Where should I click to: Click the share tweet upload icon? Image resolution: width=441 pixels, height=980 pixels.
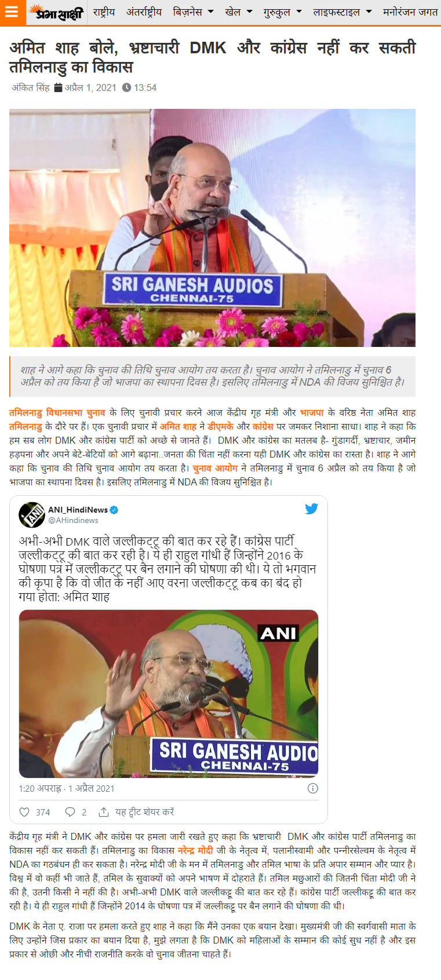pyautogui.click(x=104, y=812)
